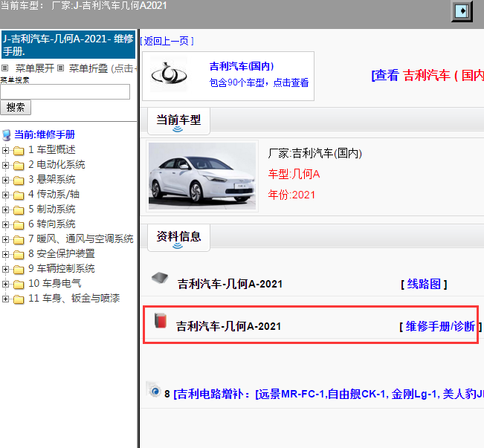Click folder icon for 8 安全保护装置
Screen dimensions: 484x448
[19, 254]
